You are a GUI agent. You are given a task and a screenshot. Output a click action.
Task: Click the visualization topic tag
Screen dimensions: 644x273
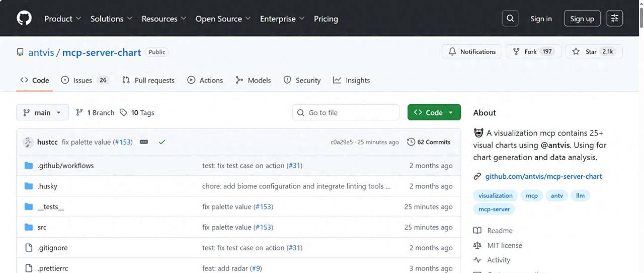[x=496, y=195]
